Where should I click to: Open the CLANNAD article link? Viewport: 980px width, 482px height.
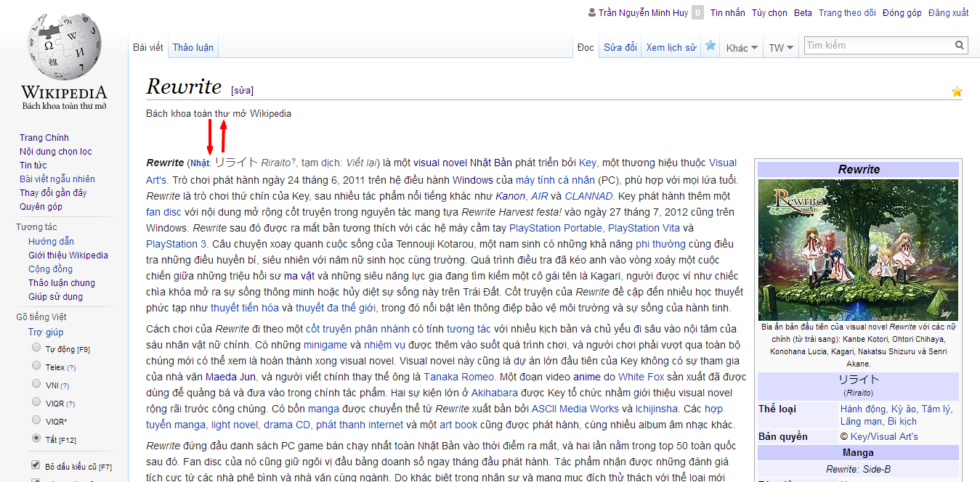(589, 196)
